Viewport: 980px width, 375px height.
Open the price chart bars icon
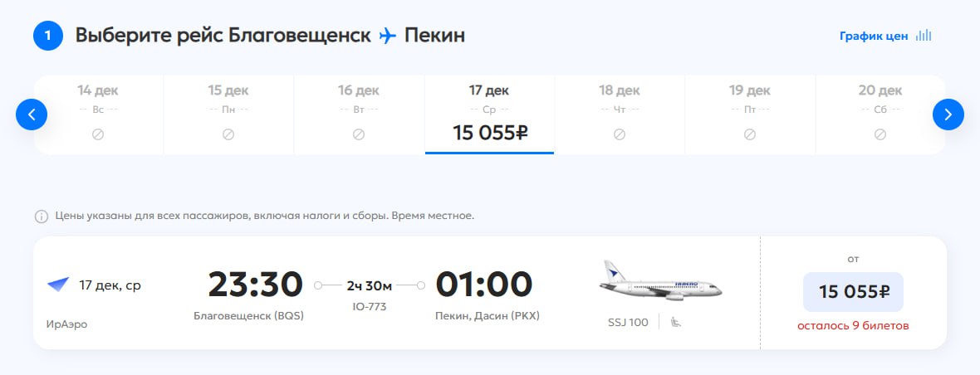pos(923,36)
